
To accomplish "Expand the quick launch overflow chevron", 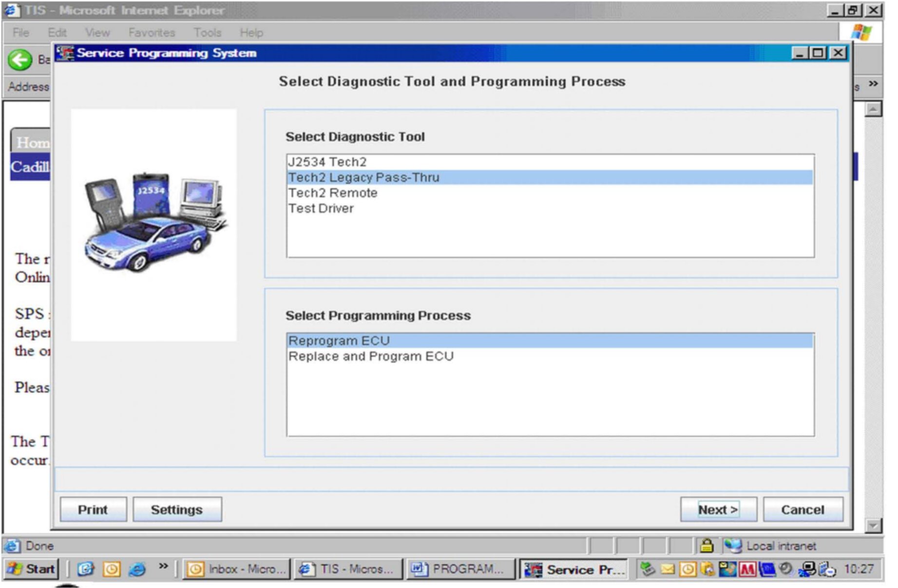I will pyautogui.click(x=163, y=566).
